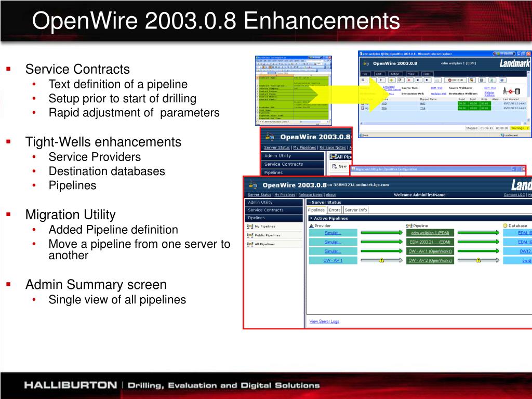Screen dimensions: 532x399
Task: Click the My Pipelines sidebar icon
Action: pyautogui.click(x=250, y=227)
